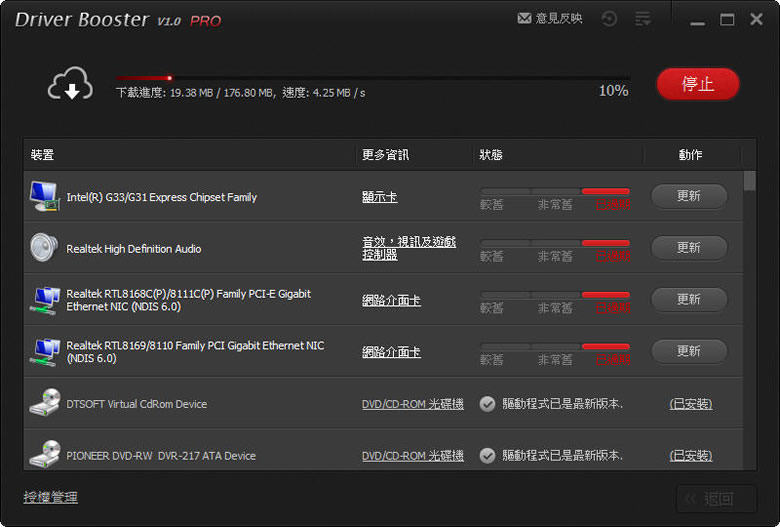Click 更新 for Realtek RTL8169/8110 NIC
Screen dimensions: 780x527
(688, 352)
